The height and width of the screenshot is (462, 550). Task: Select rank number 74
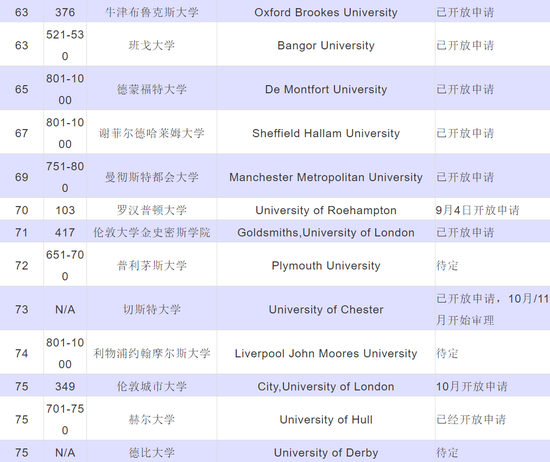[21, 353]
